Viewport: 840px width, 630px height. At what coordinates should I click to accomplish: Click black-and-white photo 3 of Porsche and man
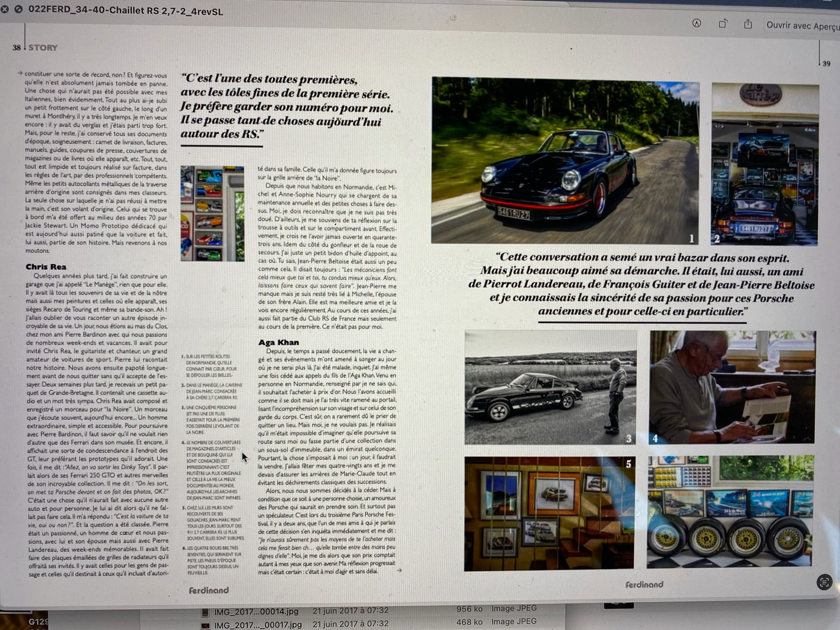[x=550, y=387]
